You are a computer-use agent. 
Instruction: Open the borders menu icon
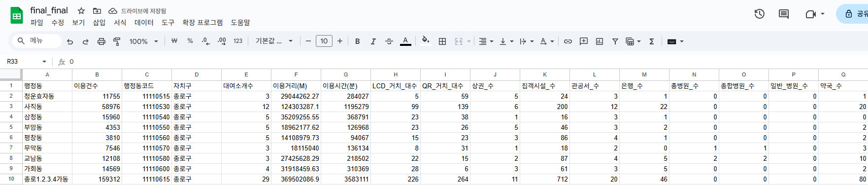(x=442, y=41)
